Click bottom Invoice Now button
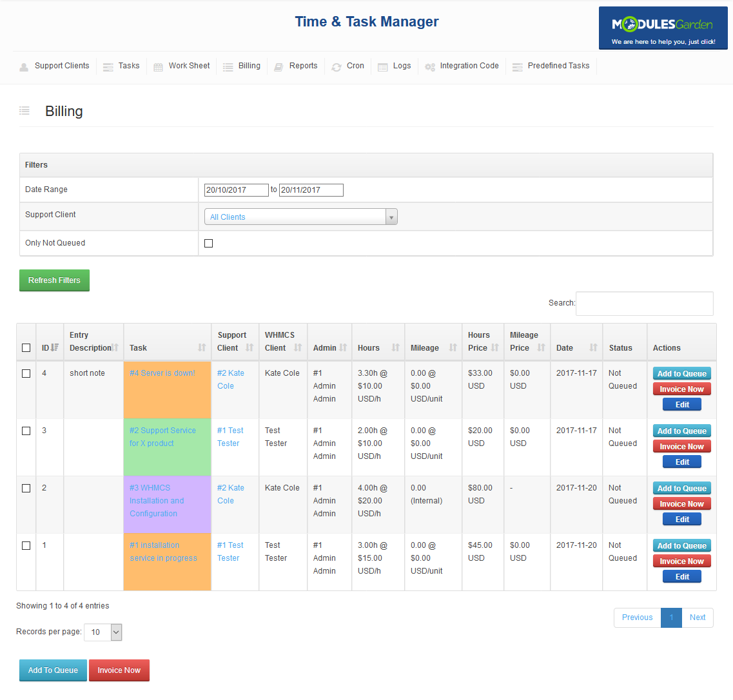The width and height of the screenshot is (733, 700). tap(119, 670)
